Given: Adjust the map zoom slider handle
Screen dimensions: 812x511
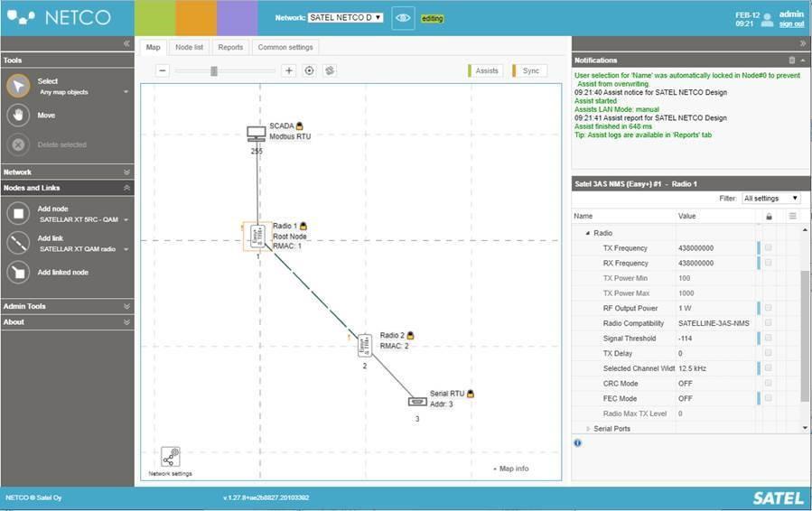Looking at the screenshot, I should 214,71.
